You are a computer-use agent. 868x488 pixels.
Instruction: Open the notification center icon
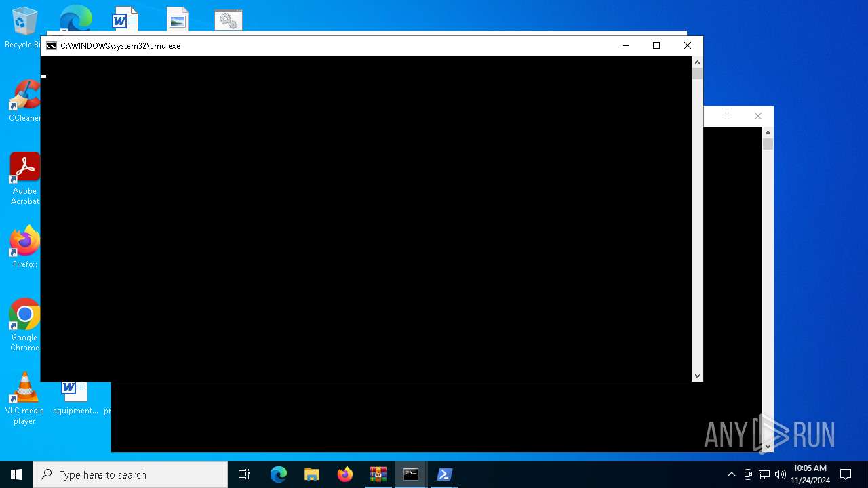click(846, 474)
